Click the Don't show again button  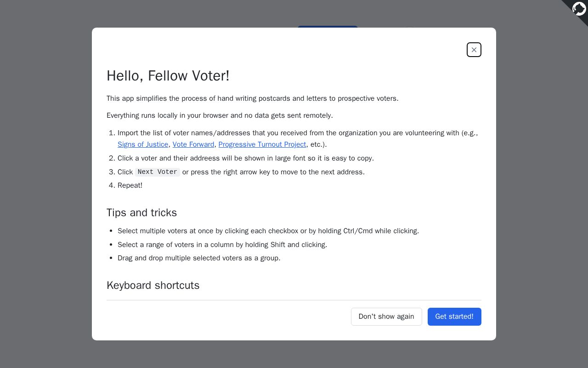(386, 316)
